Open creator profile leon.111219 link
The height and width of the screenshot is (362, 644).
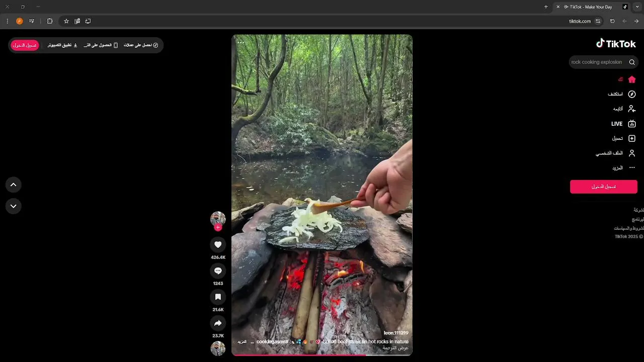pyautogui.click(x=396, y=333)
